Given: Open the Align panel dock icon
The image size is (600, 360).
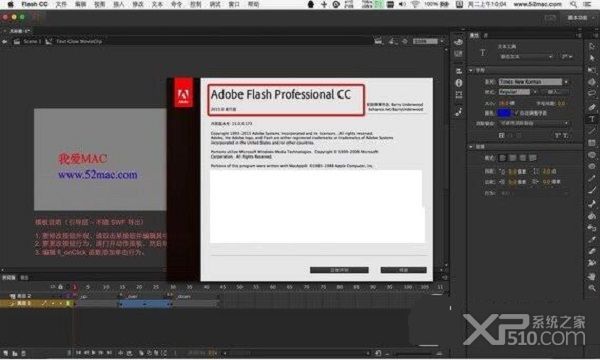Looking at the screenshot, I should point(458,71).
